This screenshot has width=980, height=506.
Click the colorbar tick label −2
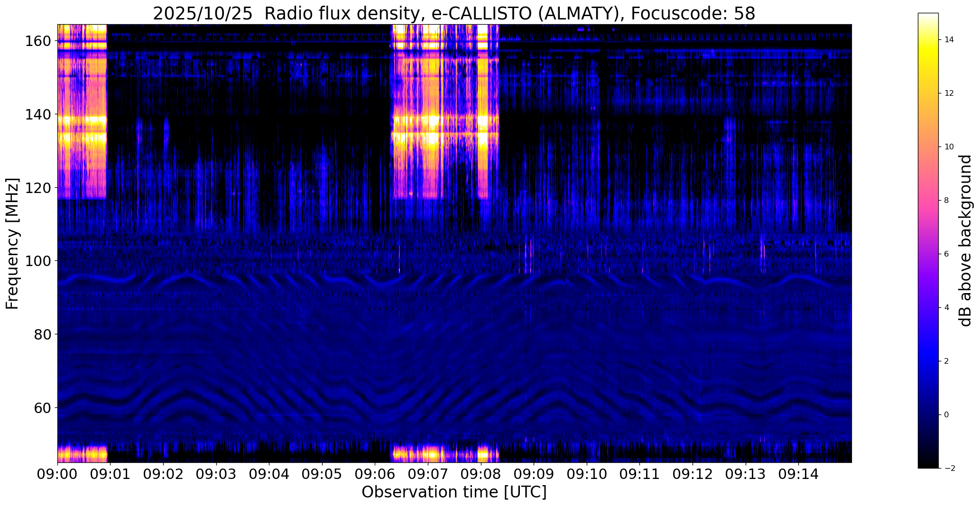point(950,469)
